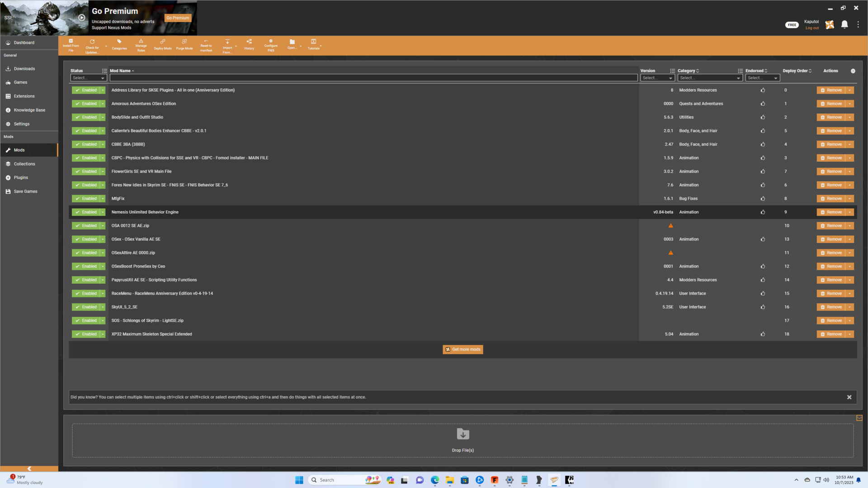Image resolution: width=868 pixels, height=488 pixels.
Task: Open Plugins in sidebar
Action: (x=29, y=178)
